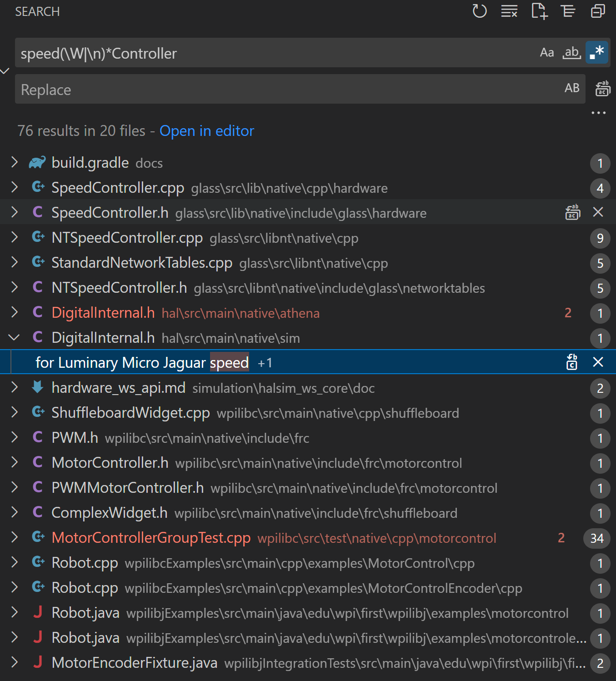616x681 pixels.
Task: Click the Replace All icon next to Replace field
Action: coord(603,89)
